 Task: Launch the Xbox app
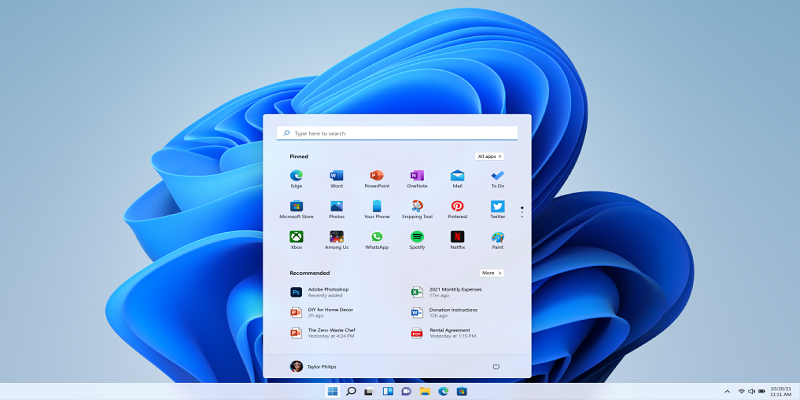coord(296,237)
